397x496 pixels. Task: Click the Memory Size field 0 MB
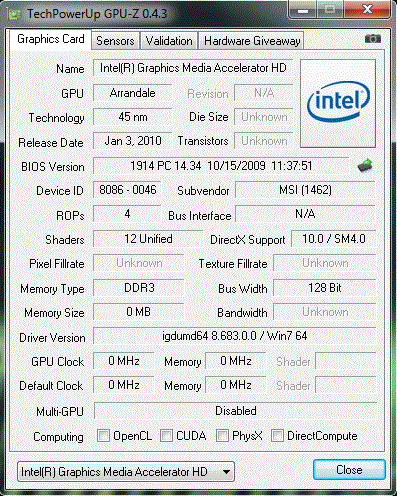pos(139,312)
